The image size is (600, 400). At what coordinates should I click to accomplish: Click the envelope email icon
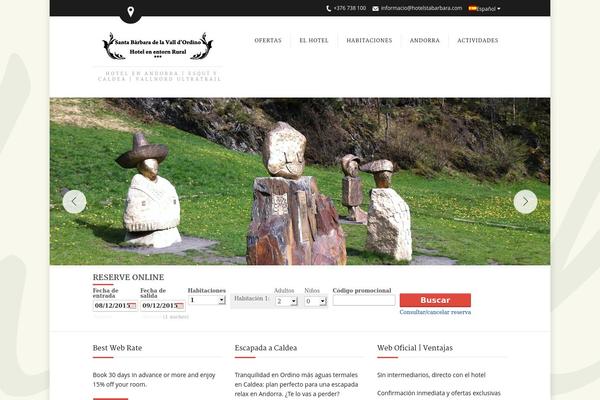(x=375, y=8)
